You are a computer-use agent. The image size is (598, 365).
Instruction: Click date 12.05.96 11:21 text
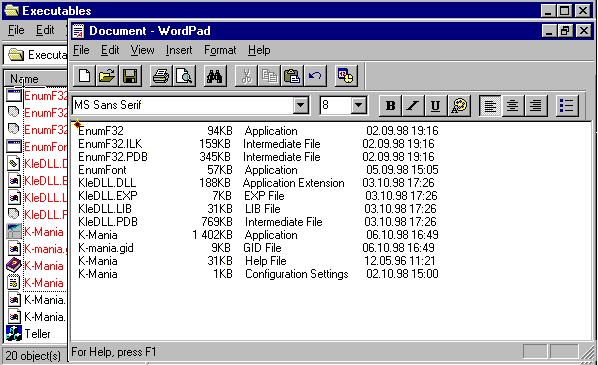pos(399,261)
